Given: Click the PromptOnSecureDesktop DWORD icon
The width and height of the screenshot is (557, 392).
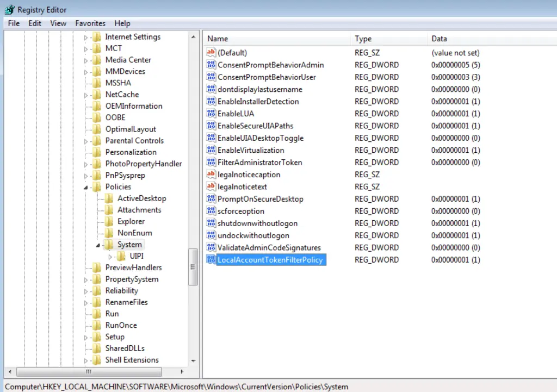Looking at the screenshot, I should point(211,198).
